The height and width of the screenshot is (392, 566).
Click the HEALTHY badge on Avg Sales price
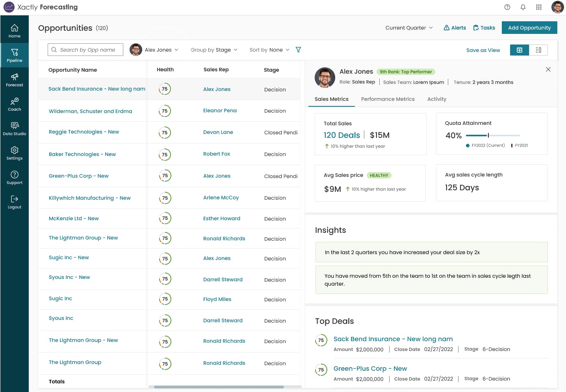pos(379,175)
